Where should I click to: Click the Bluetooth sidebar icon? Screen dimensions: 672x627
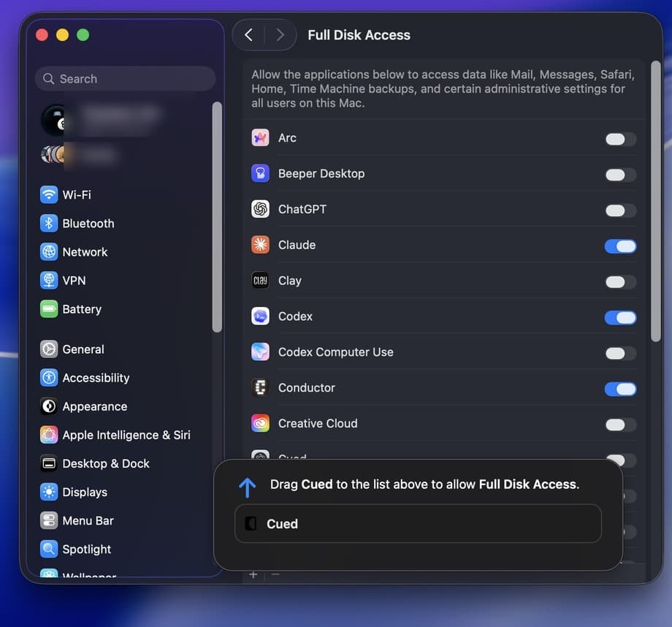(49, 224)
